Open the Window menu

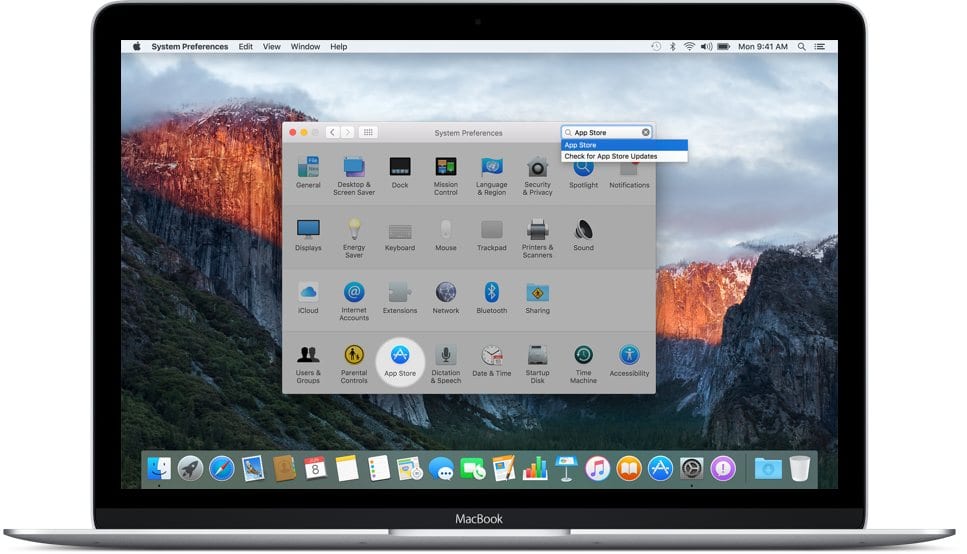click(305, 46)
